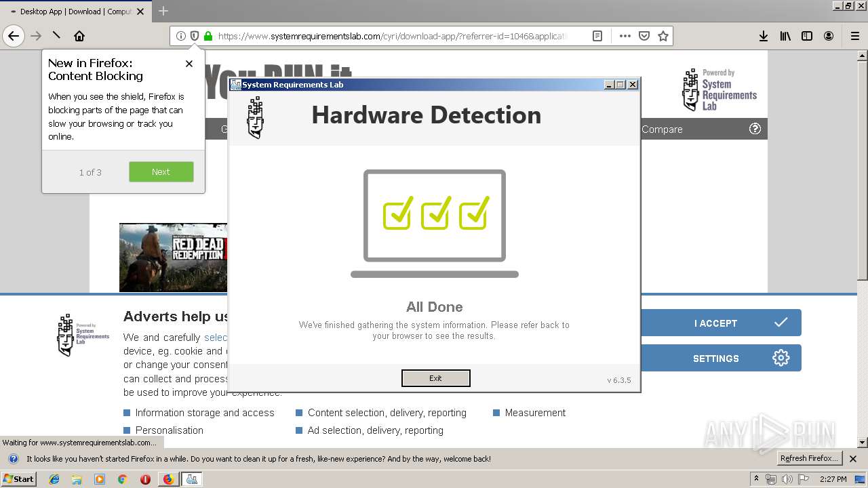868x488 pixels.
Task: Click the 'All Done' heading text
Action: [434, 307]
